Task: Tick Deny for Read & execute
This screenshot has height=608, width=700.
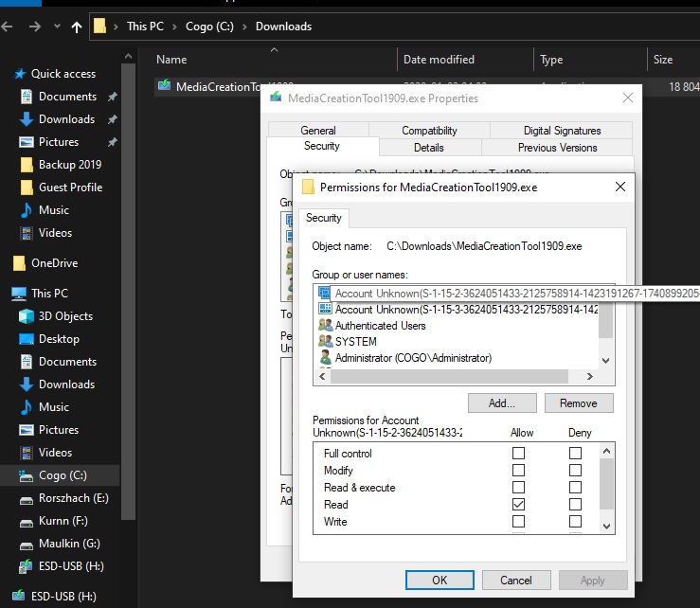Action: tap(576, 487)
